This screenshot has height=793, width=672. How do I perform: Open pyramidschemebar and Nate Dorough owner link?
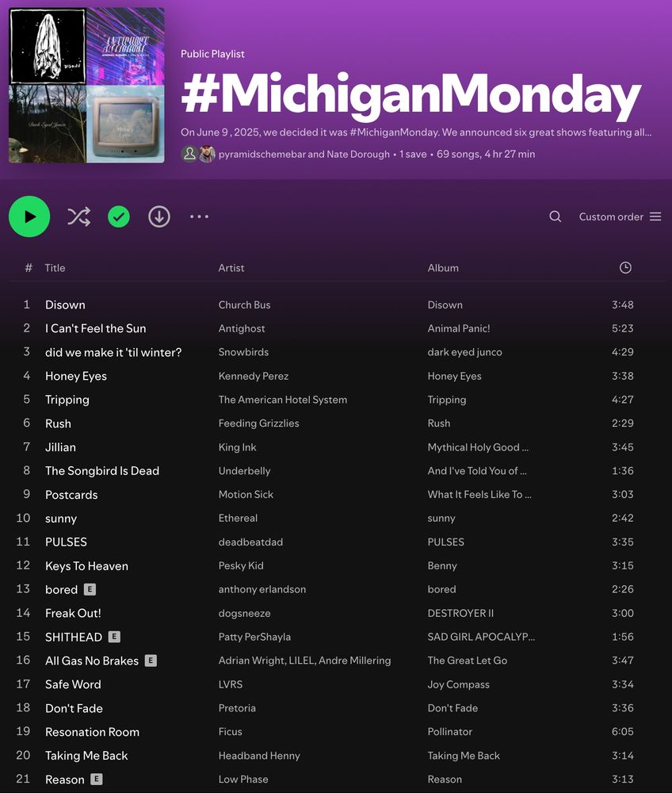304,155
